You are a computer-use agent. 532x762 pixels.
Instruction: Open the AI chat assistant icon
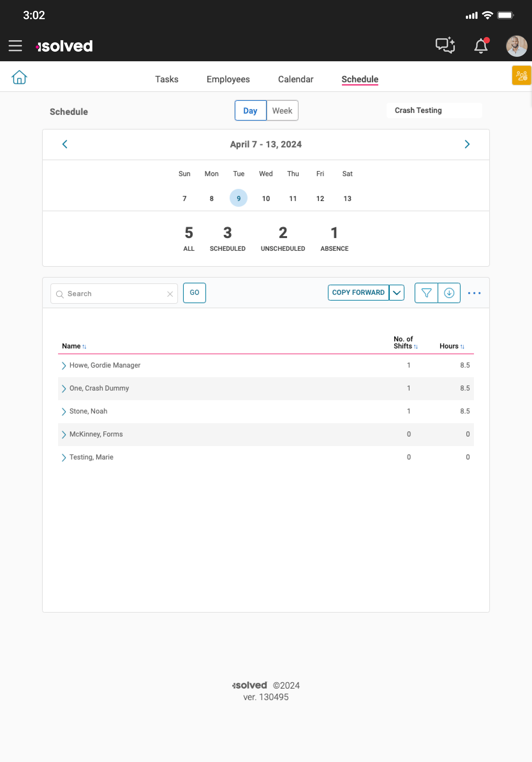(x=445, y=45)
